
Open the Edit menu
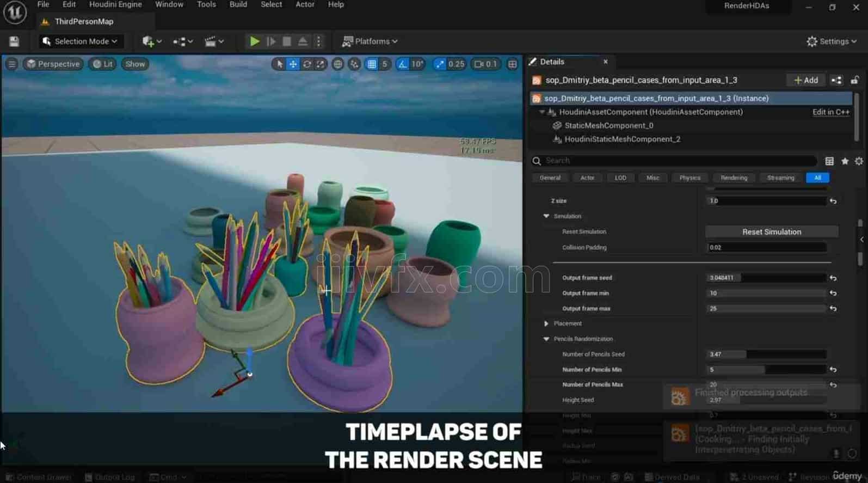(69, 5)
